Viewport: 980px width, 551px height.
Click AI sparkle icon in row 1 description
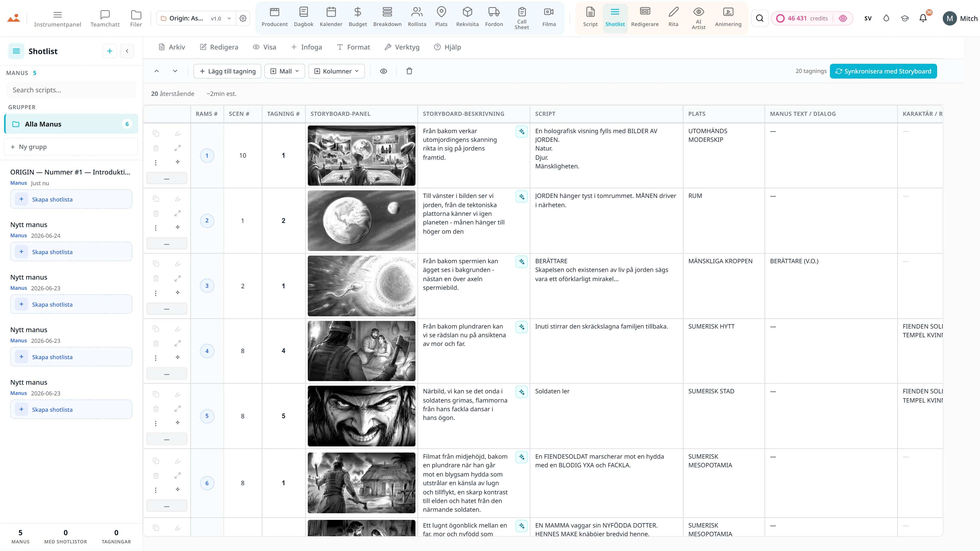(x=522, y=132)
